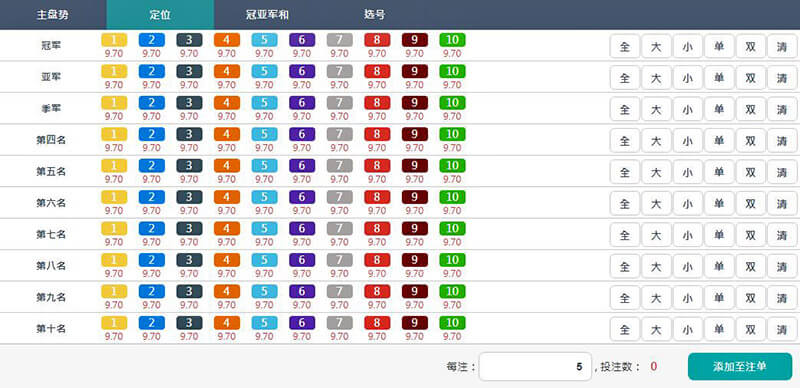Select number 10 in 第五名 row
Image resolution: width=800 pixels, height=388 pixels.
pos(452,166)
